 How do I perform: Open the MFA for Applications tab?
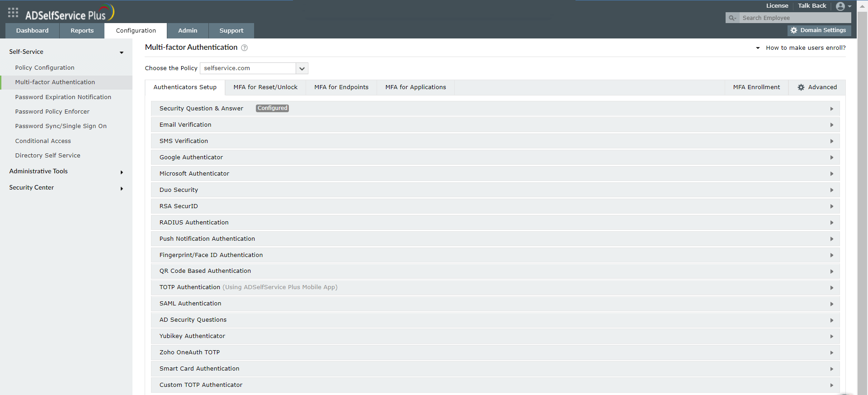(415, 87)
